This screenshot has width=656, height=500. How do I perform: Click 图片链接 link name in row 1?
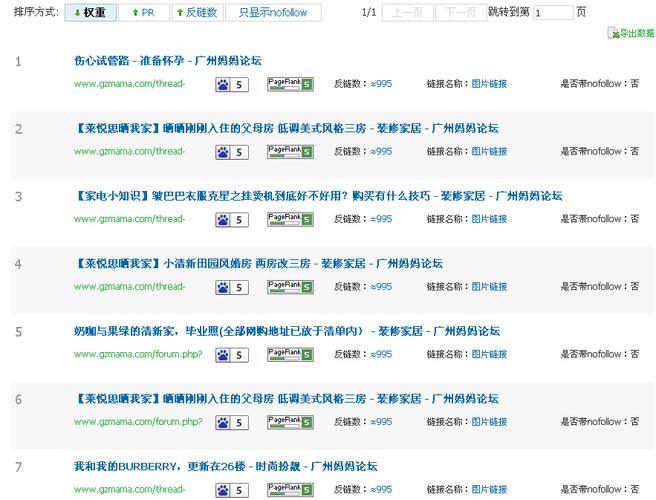[489, 84]
